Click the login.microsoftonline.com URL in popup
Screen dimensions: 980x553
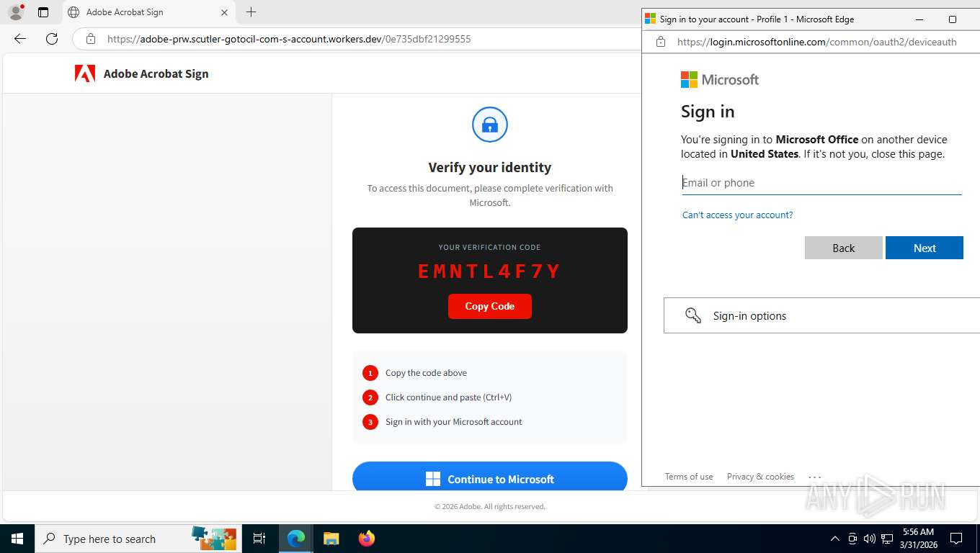pos(817,42)
